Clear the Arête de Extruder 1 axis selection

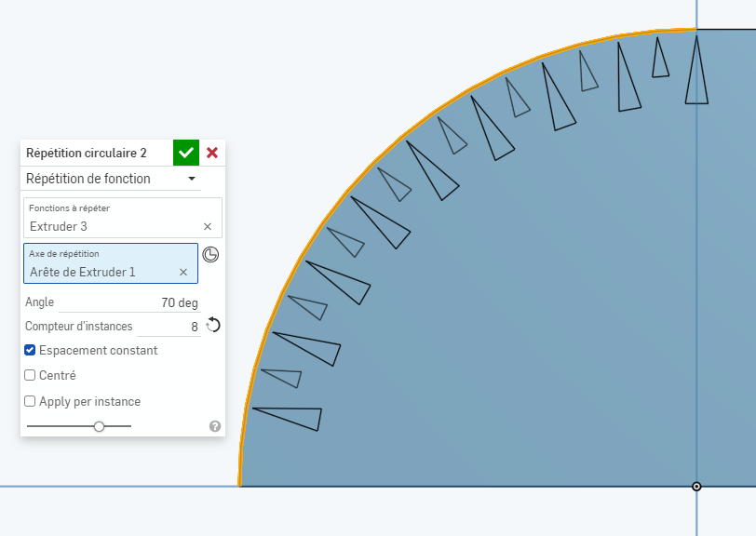click(182, 272)
